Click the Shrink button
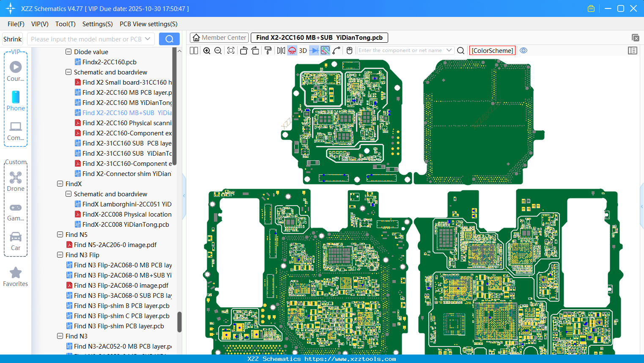The height and width of the screenshot is (363, 644). tap(13, 39)
